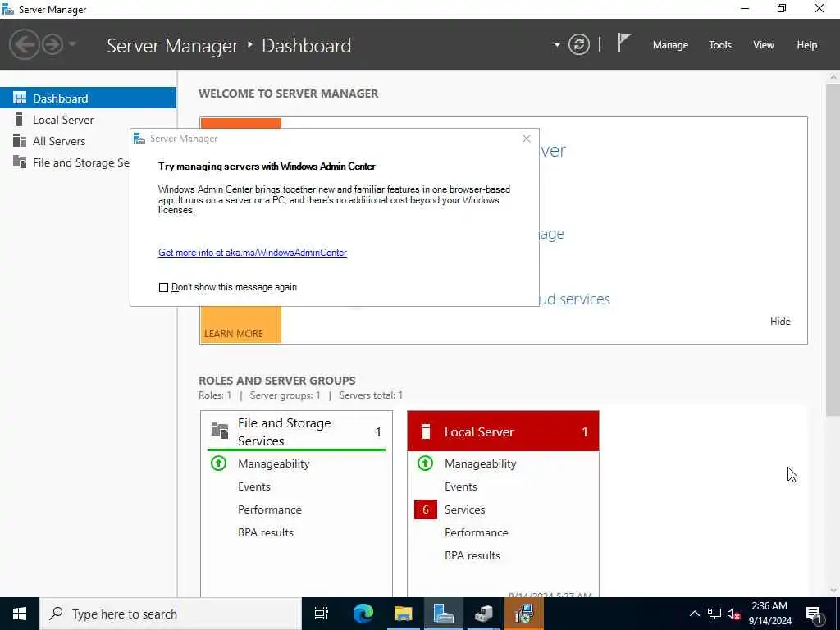Click the forward navigation arrow

[52, 44]
